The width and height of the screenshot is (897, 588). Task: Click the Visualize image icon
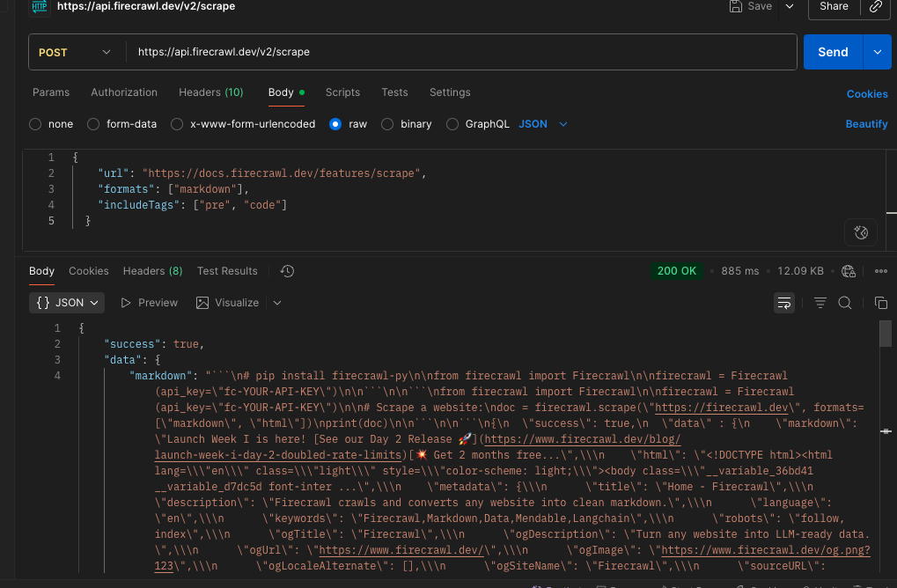(x=202, y=303)
